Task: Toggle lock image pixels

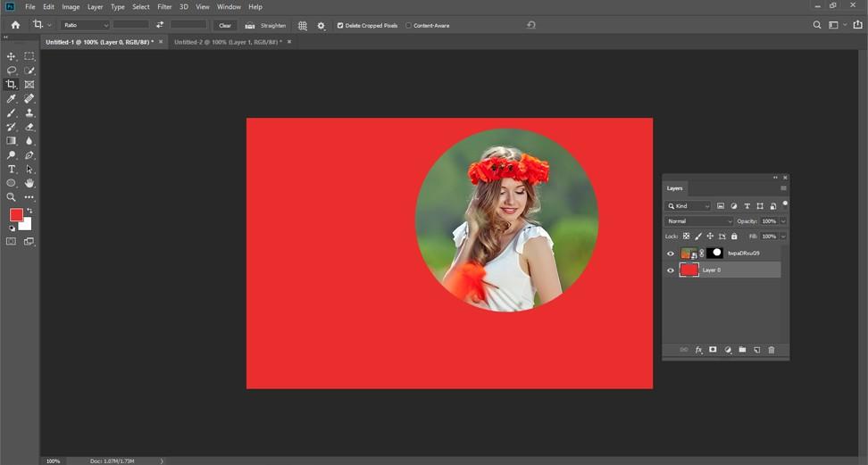Action: (698, 237)
